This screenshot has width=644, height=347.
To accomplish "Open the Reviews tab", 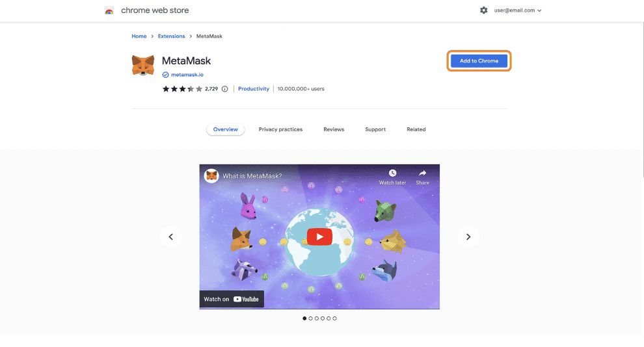I will pos(334,129).
